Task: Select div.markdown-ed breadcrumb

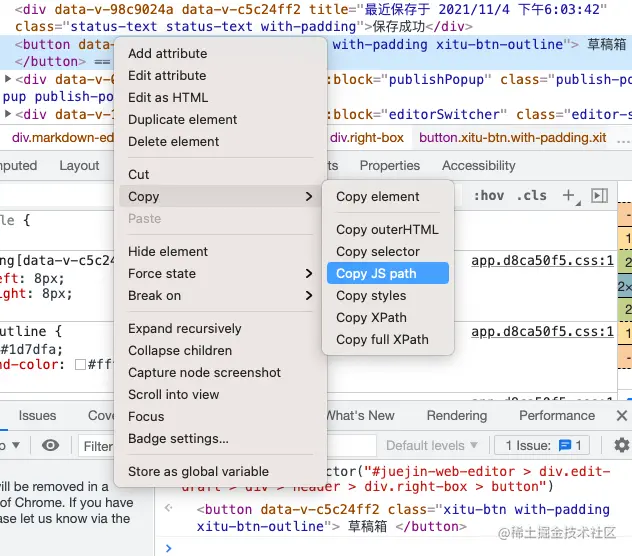Action: [63, 137]
